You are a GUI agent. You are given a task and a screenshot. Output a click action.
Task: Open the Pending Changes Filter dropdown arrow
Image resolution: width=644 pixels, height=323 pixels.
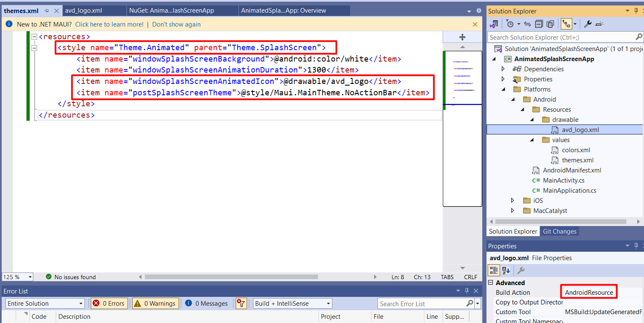519,24
